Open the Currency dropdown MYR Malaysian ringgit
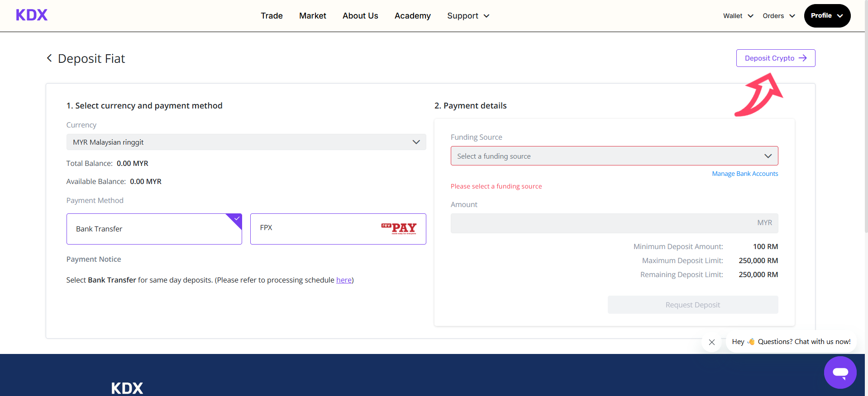 pyautogui.click(x=246, y=142)
